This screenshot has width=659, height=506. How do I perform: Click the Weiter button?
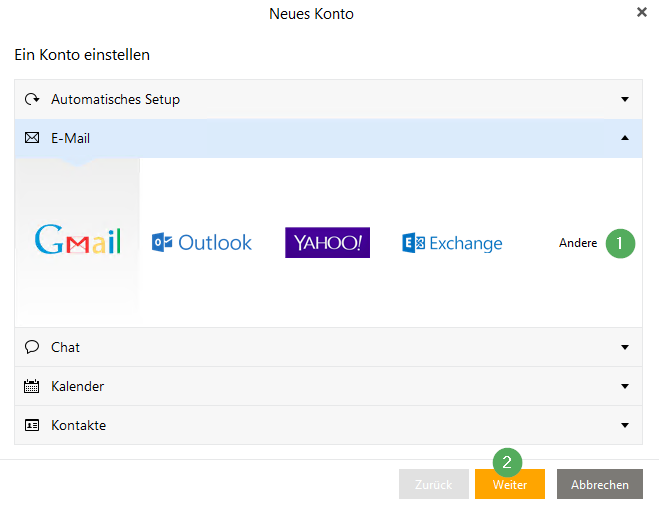[510, 484]
